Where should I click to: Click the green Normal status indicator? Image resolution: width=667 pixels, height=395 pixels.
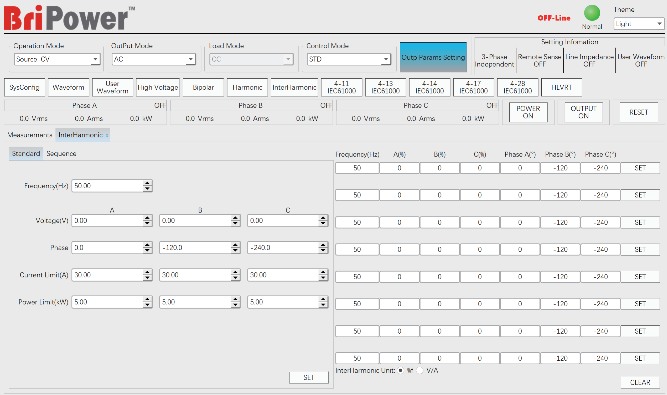tap(592, 13)
